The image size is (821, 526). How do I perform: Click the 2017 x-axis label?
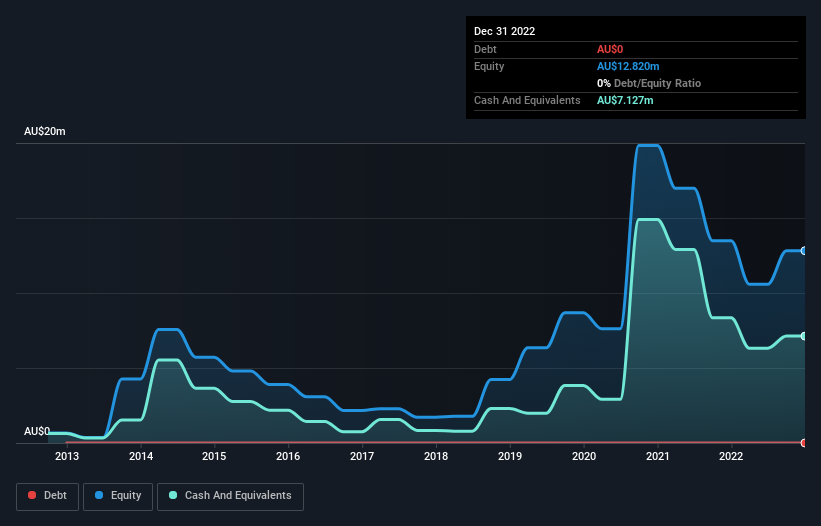(362, 456)
